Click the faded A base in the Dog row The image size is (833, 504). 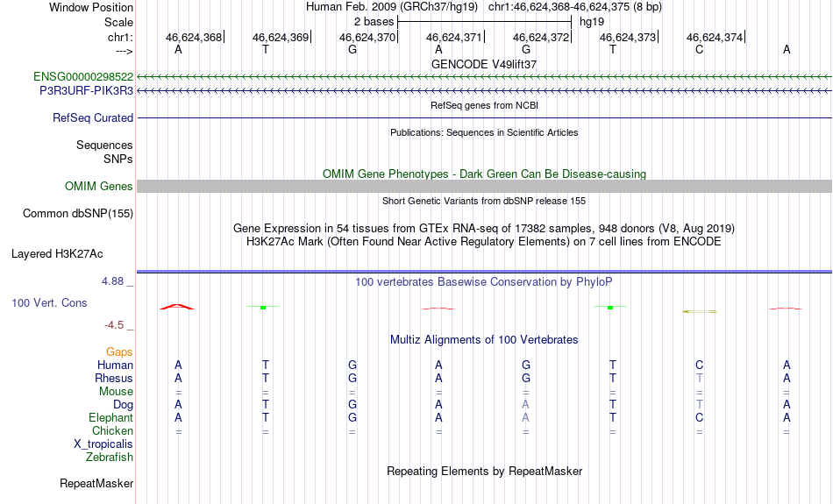tap(525, 405)
